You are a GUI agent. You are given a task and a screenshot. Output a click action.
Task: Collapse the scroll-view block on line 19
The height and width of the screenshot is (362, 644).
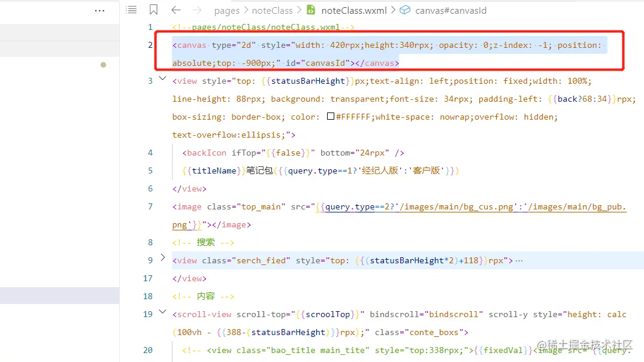(162, 312)
